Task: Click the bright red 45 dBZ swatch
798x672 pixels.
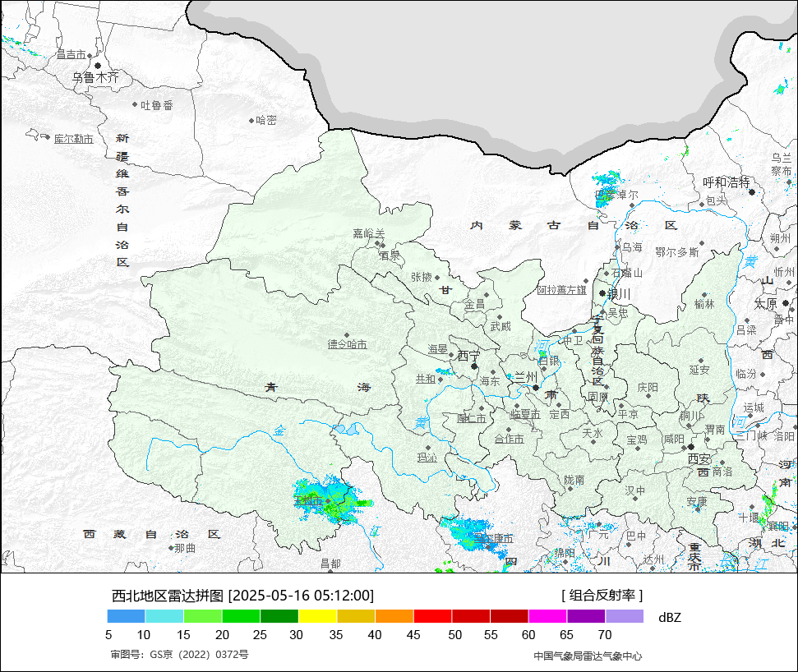Action: [x=432, y=616]
